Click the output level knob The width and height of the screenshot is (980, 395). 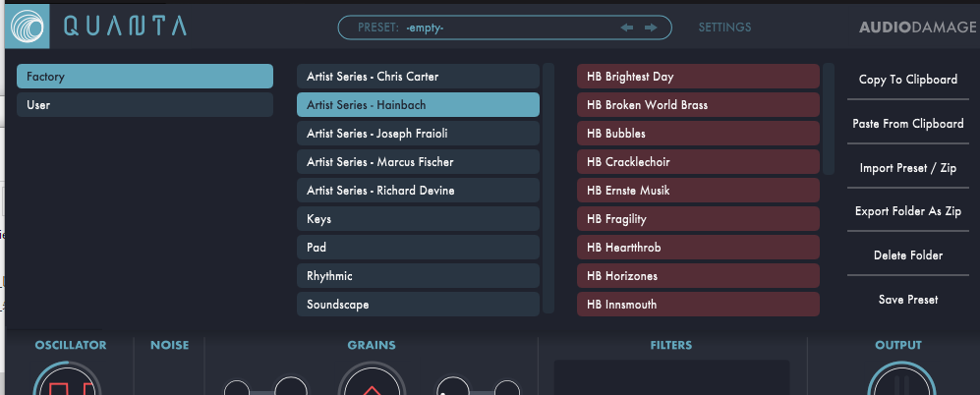(x=900, y=379)
